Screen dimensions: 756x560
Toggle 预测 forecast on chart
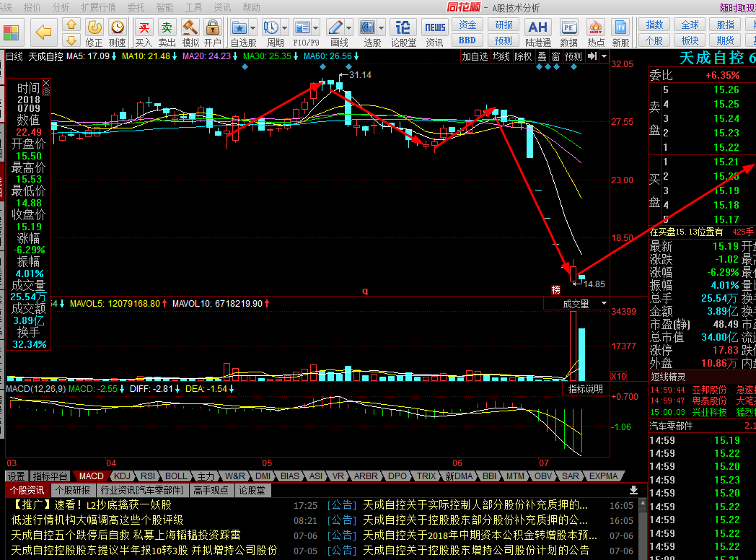(x=573, y=56)
